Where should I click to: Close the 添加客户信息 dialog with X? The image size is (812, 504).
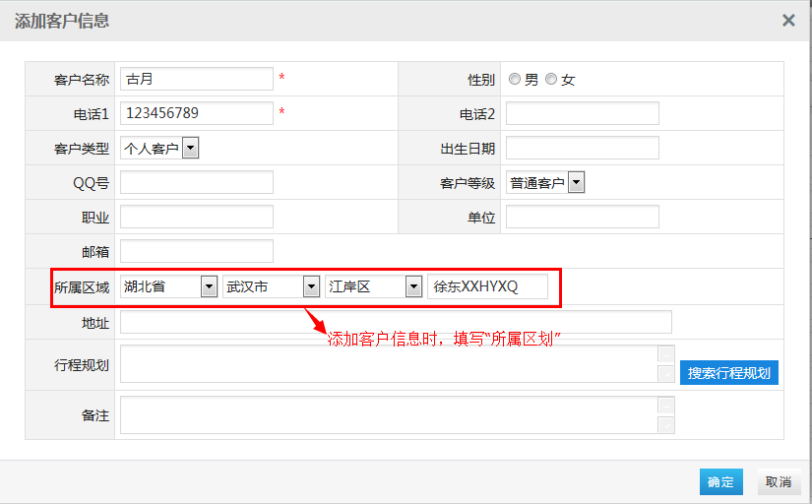click(x=788, y=20)
